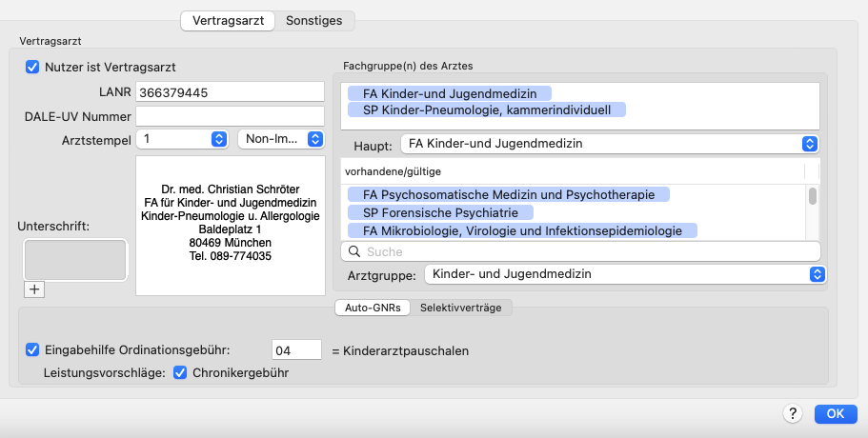Select the Selektivverträge tab
Image resolution: width=868 pixels, height=438 pixels.
460,308
